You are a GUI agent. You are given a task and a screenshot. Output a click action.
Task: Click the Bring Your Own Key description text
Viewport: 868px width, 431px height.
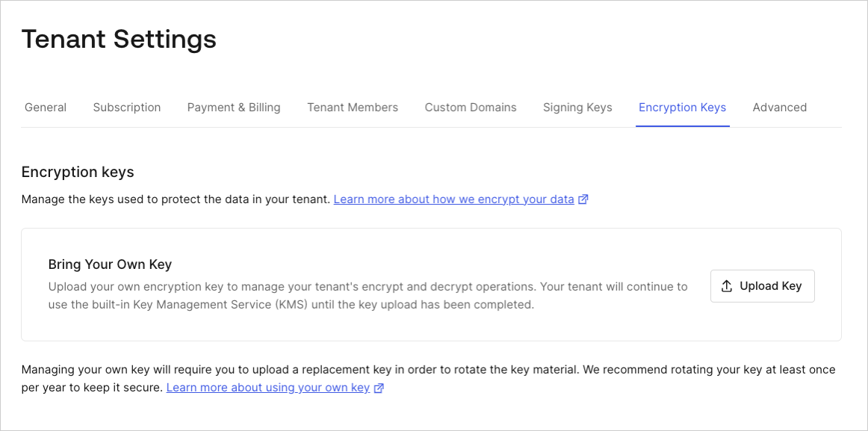pyautogui.click(x=366, y=294)
